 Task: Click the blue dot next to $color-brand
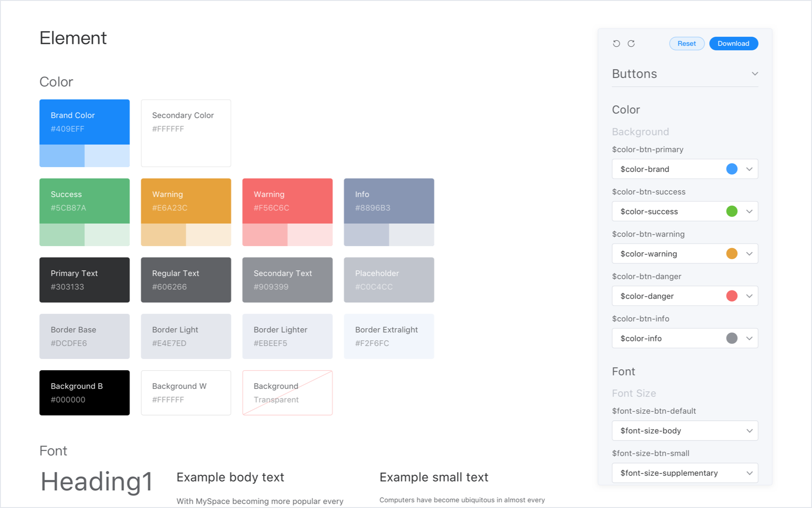point(732,169)
